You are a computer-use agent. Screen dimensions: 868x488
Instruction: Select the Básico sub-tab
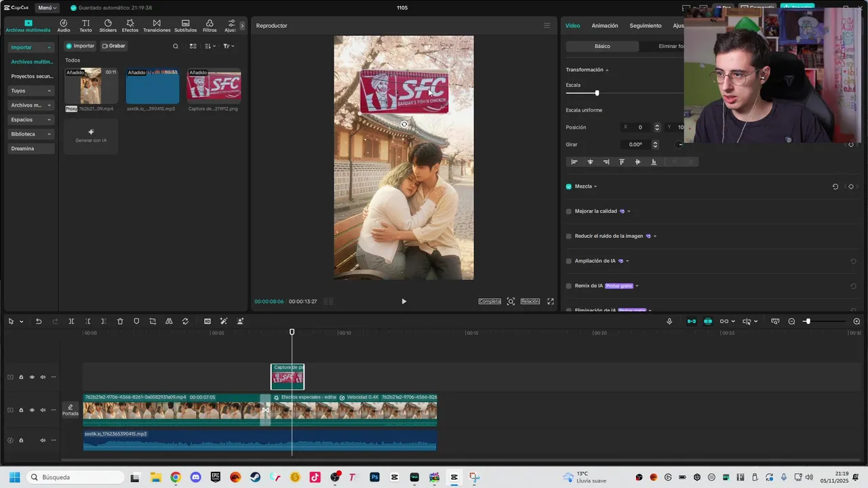click(x=602, y=46)
